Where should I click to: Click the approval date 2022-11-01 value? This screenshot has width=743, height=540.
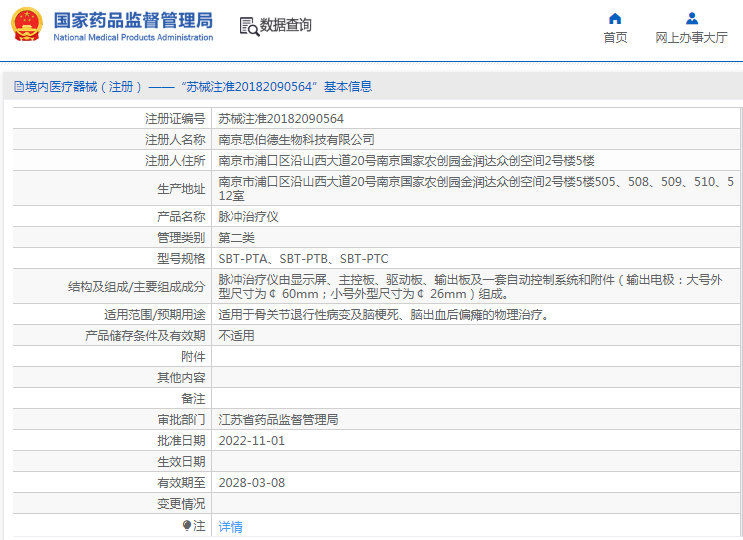252,440
